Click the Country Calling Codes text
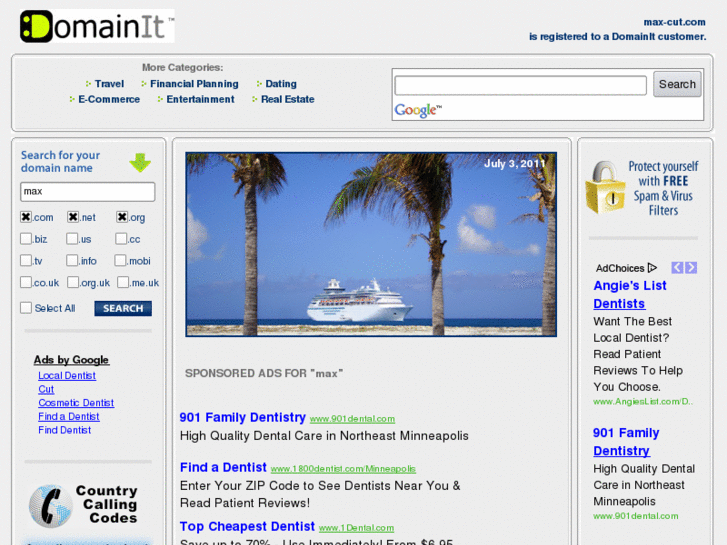Image resolution: width=727 pixels, height=545 pixels. tap(107, 504)
